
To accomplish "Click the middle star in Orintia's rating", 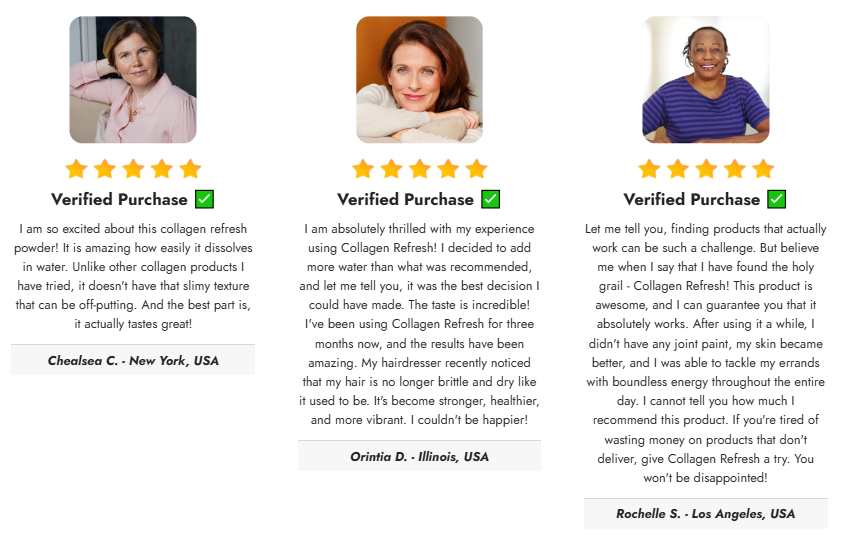I will pyautogui.click(x=420, y=169).
